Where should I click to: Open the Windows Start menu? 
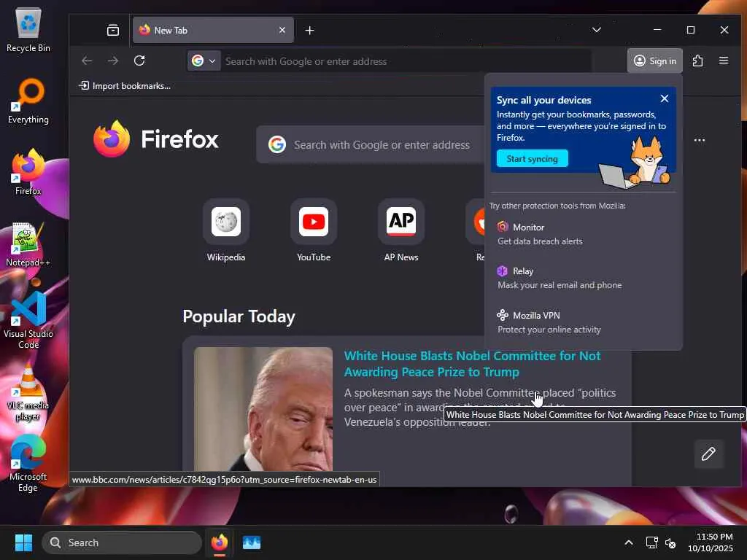(23, 542)
